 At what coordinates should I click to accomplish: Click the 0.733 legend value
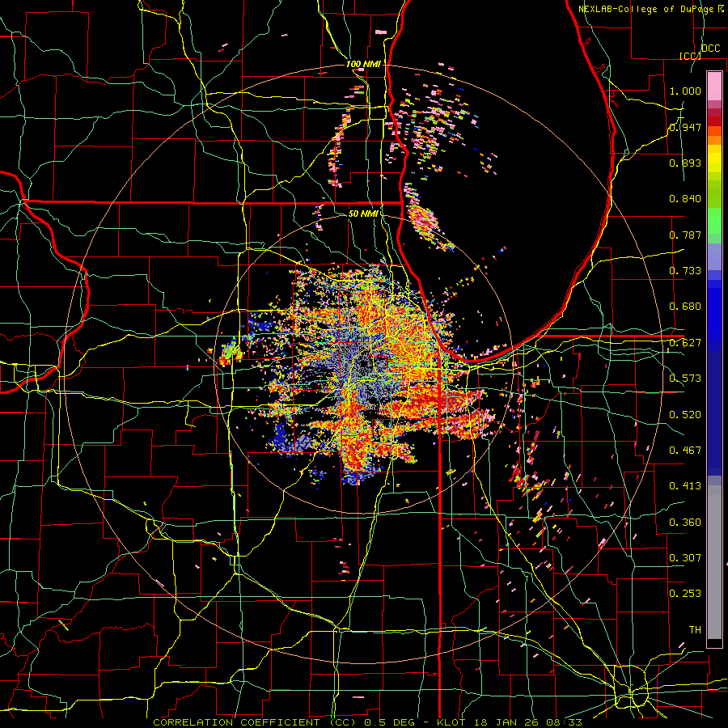(685, 271)
